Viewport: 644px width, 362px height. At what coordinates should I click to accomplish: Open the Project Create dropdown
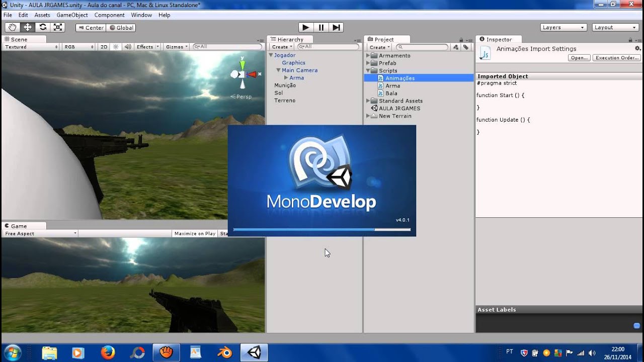coord(379,47)
